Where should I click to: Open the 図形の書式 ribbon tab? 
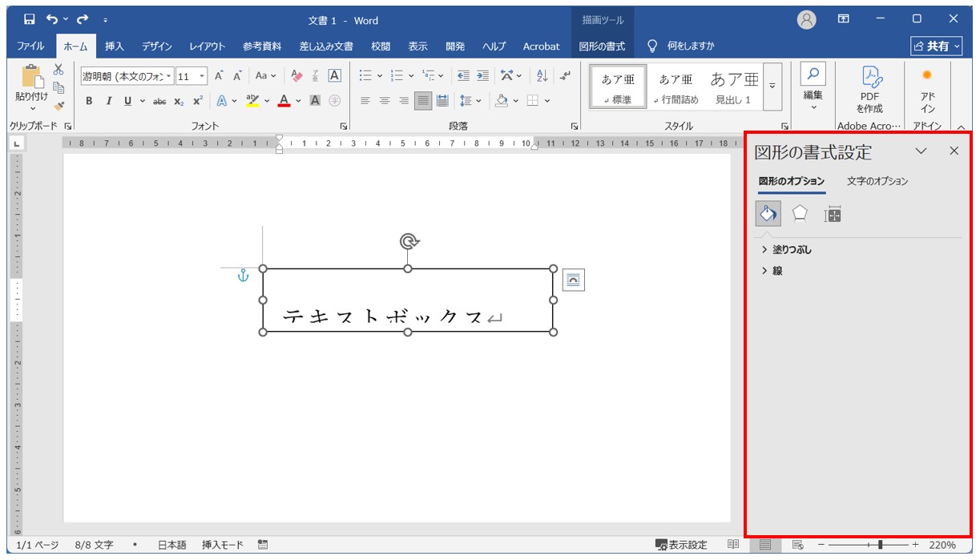point(602,46)
